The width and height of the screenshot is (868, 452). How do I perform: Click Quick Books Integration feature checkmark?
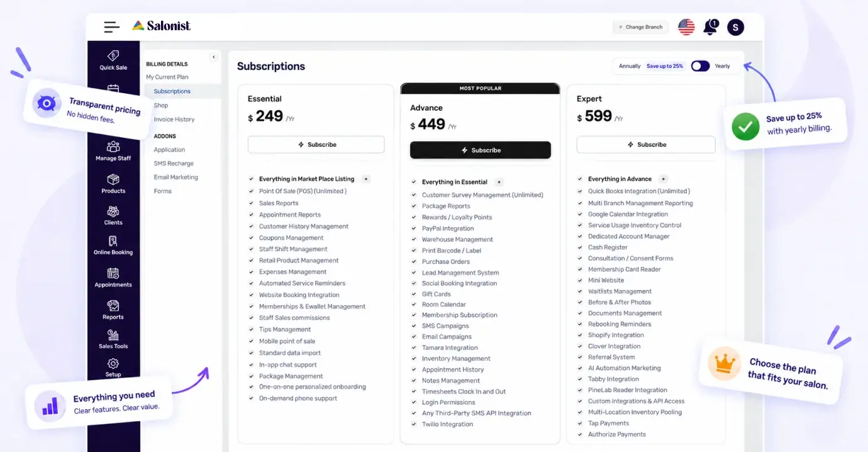[580, 191]
